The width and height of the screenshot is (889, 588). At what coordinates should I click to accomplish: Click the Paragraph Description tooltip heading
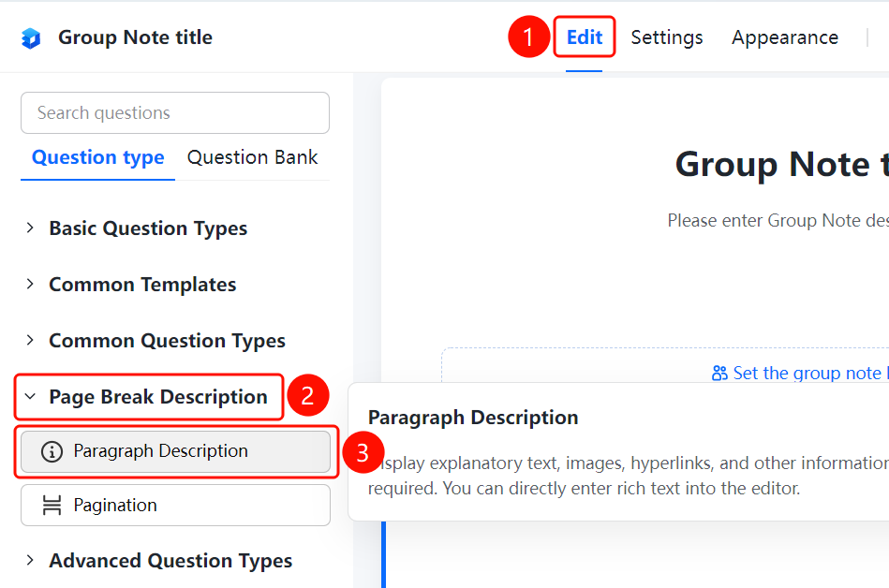[x=473, y=418]
